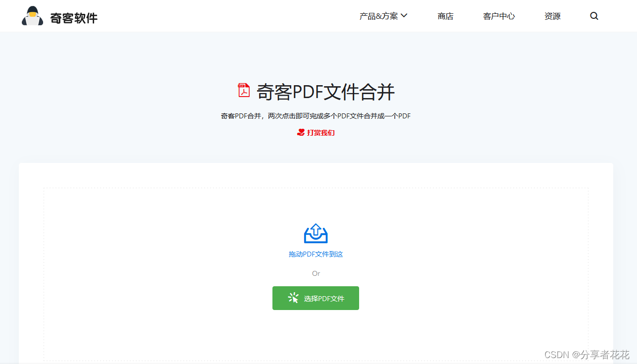The image size is (637, 364).
Task: Click the 奇客软件 brand name
Action: [x=74, y=18]
